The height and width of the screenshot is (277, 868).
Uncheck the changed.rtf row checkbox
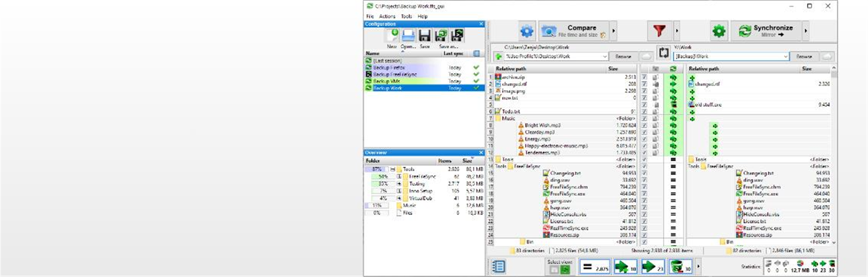coord(644,84)
